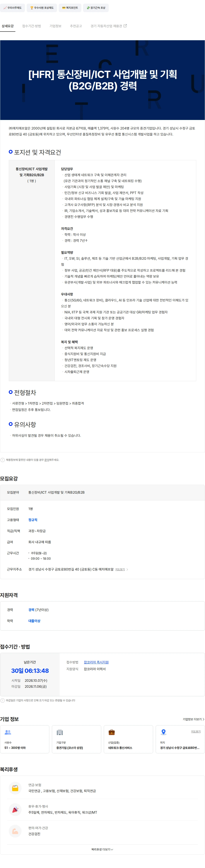This screenshot has height=868, width=205.
Task: Click the external link icon beside 채용관
Action: click(x=125, y=26)
